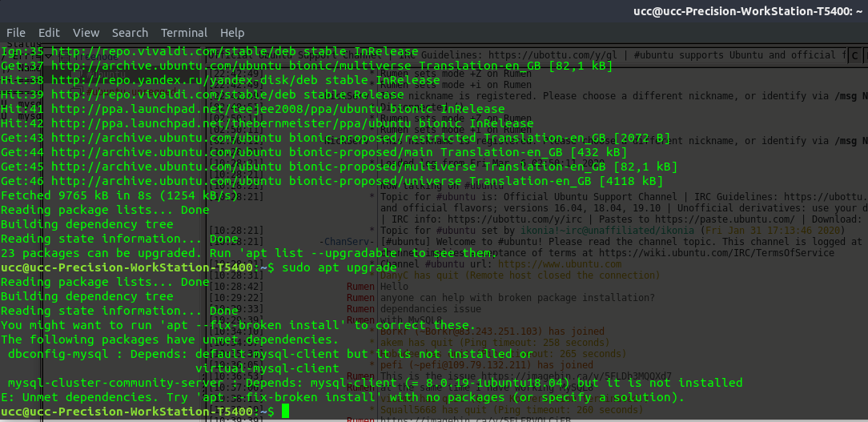Image resolution: width=868 pixels, height=422 pixels.
Task: Click the 'Hit:39' vivaldi Release line
Action: coord(203,94)
